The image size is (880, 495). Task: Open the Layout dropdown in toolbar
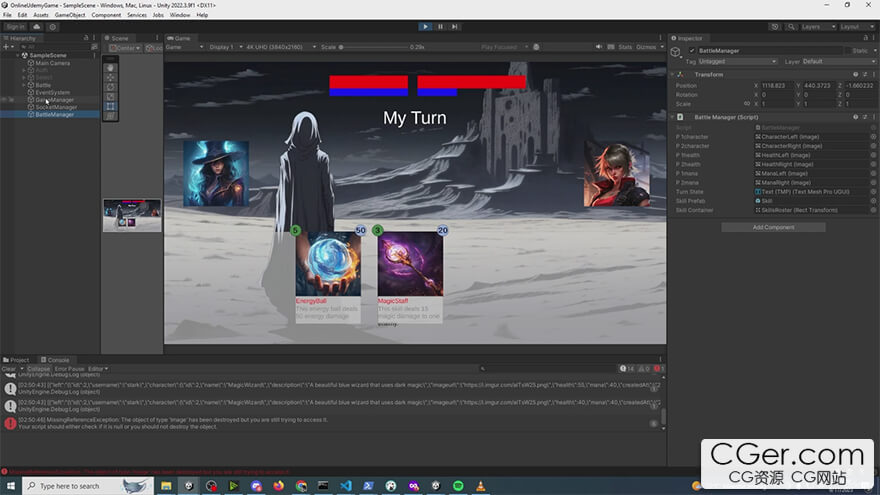pos(857,26)
